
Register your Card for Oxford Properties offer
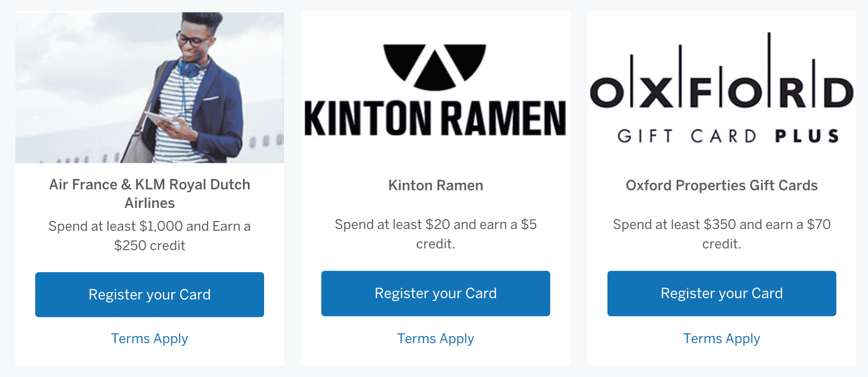[x=721, y=293]
